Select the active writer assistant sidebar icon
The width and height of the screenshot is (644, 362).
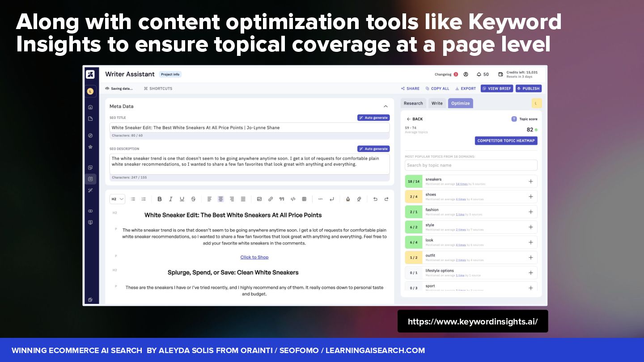pyautogui.click(x=90, y=179)
